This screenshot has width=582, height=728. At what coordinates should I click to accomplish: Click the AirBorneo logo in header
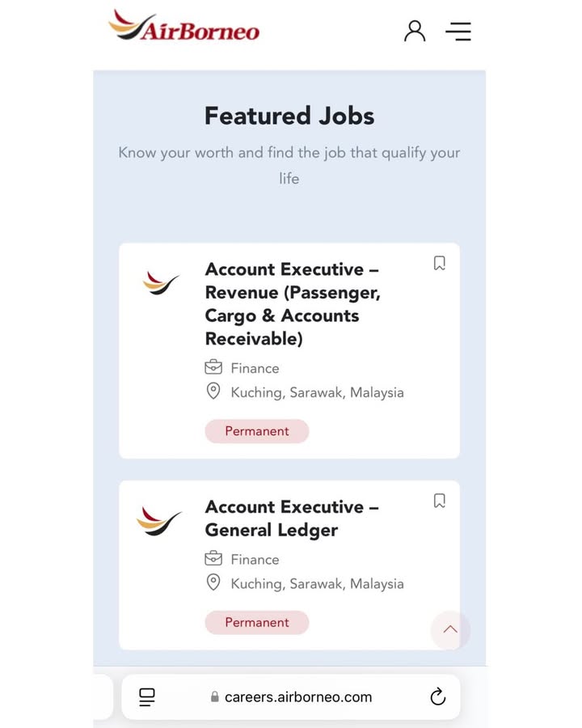(184, 27)
